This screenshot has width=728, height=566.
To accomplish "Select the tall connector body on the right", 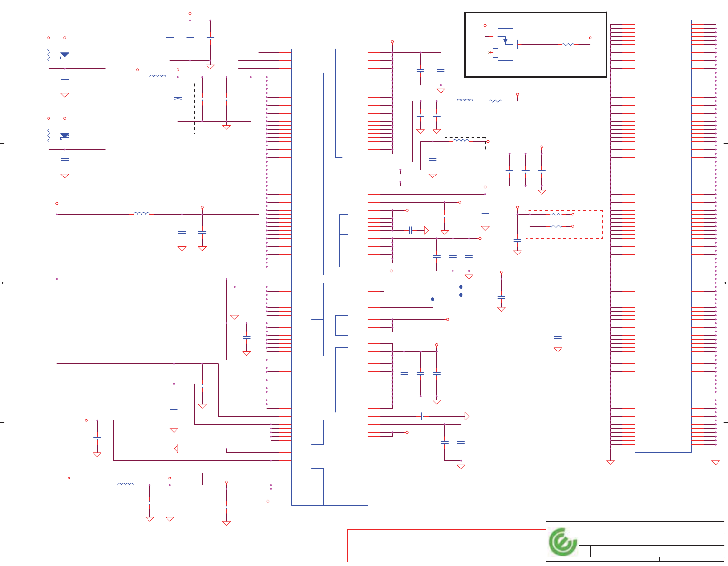I will click(x=663, y=236).
